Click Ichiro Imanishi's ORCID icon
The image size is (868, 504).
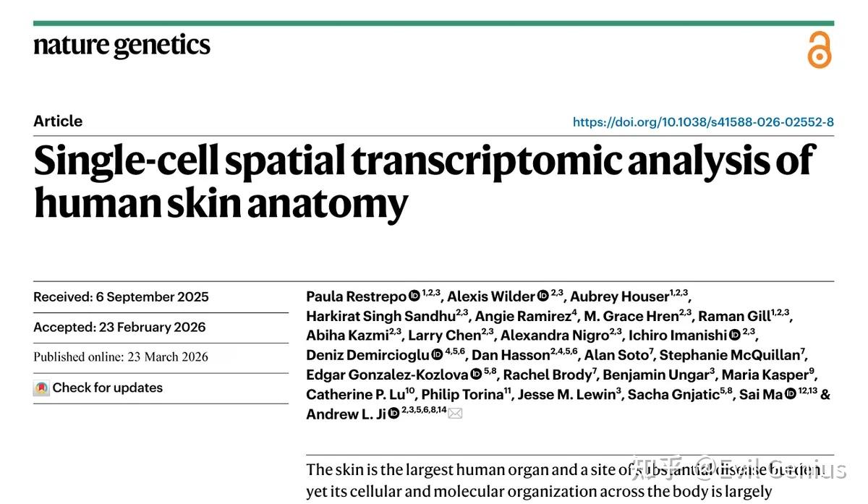coord(735,335)
